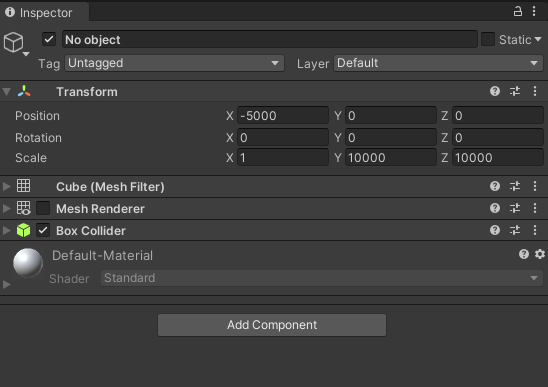Click the Position Y field

tap(391, 115)
